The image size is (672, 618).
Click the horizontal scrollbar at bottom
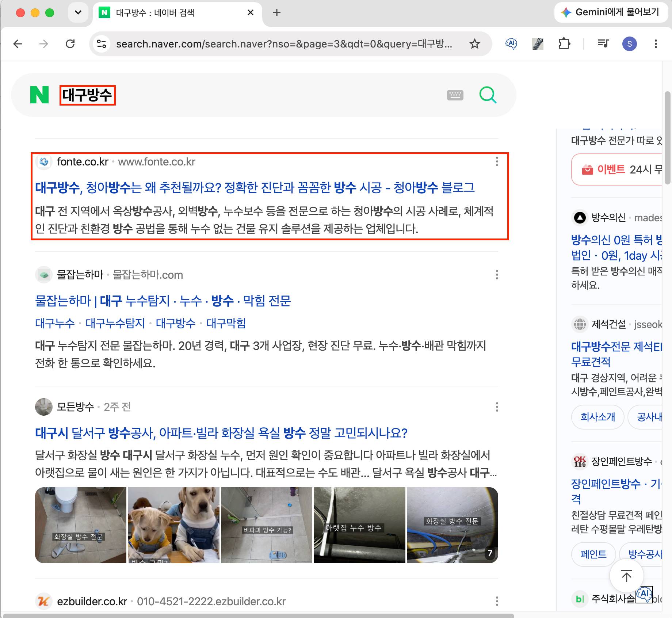click(x=259, y=615)
